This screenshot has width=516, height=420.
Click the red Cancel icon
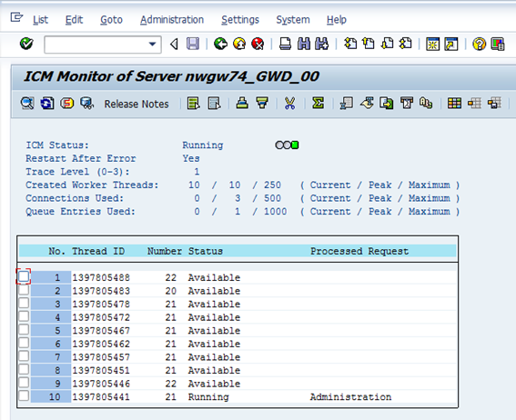click(x=258, y=44)
